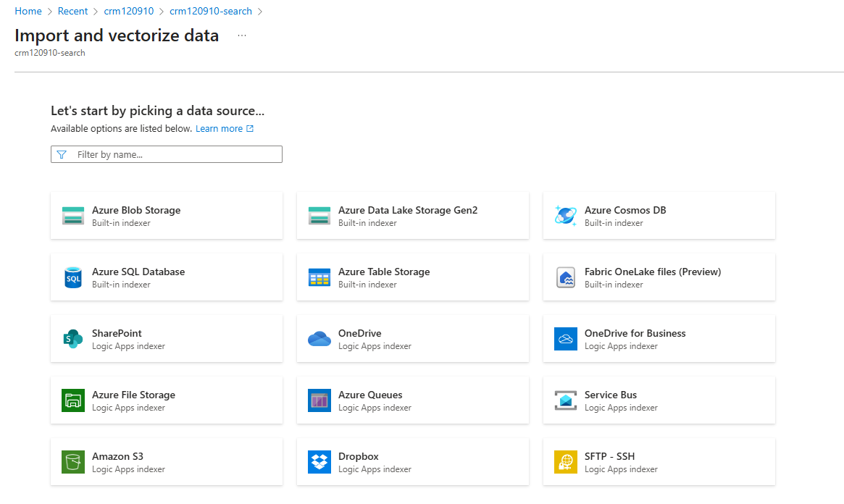Click the OneDrive cloud icon

(x=319, y=339)
